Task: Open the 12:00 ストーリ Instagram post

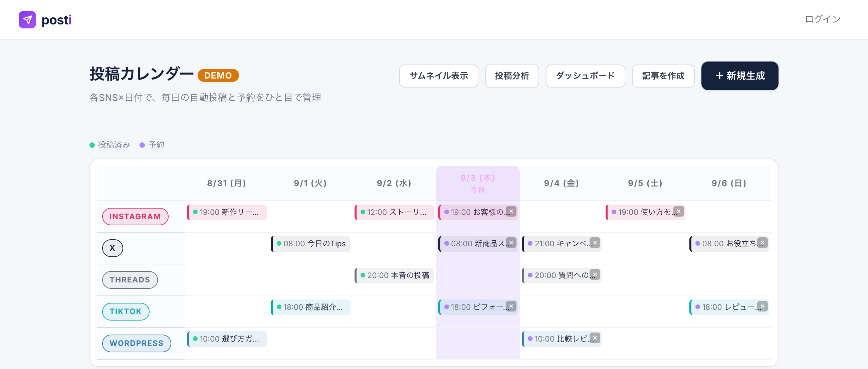Action: 394,212
